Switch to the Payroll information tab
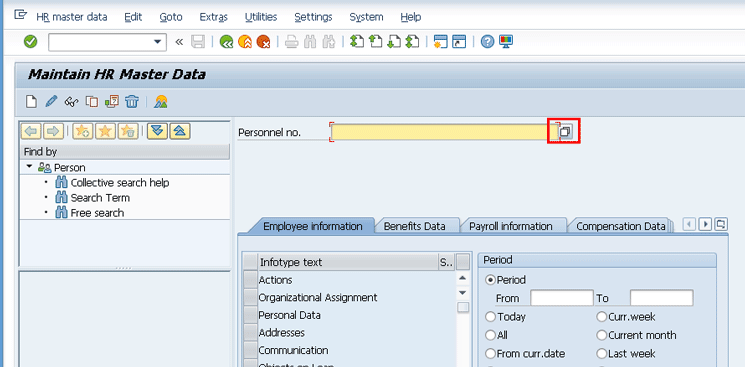The image size is (745, 367). pyautogui.click(x=511, y=226)
